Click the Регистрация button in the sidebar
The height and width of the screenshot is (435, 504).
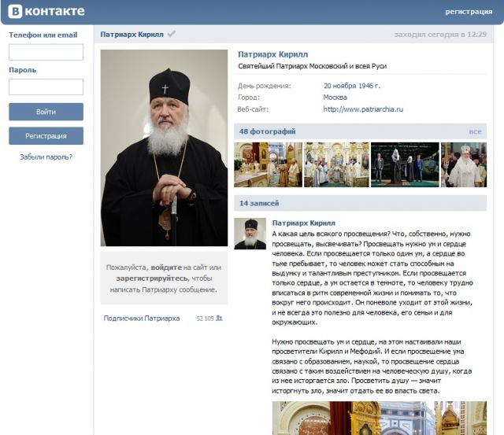(46, 136)
